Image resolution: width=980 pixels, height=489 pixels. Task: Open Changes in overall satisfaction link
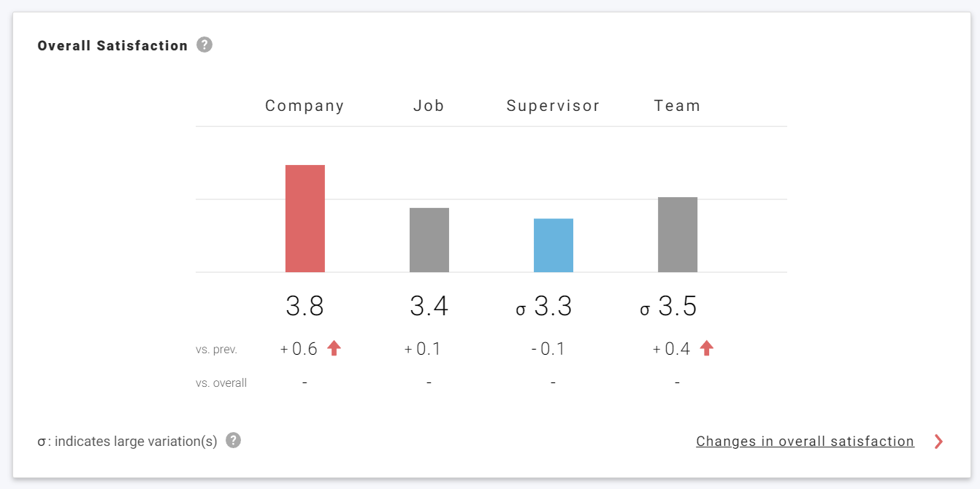pyautogui.click(x=805, y=442)
